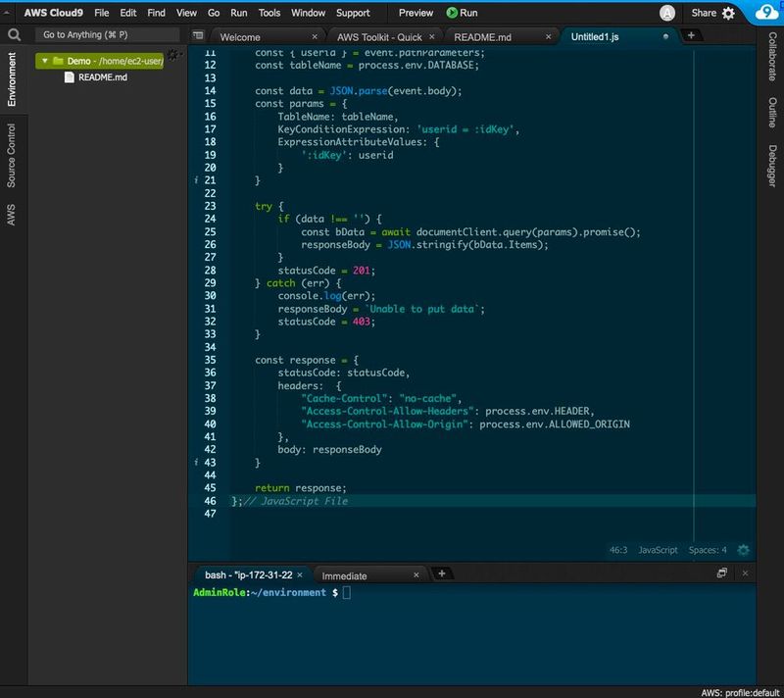Viewport: 784px width, 698px height.
Task: Click the README.md file icon
Action: [x=70, y=77]
